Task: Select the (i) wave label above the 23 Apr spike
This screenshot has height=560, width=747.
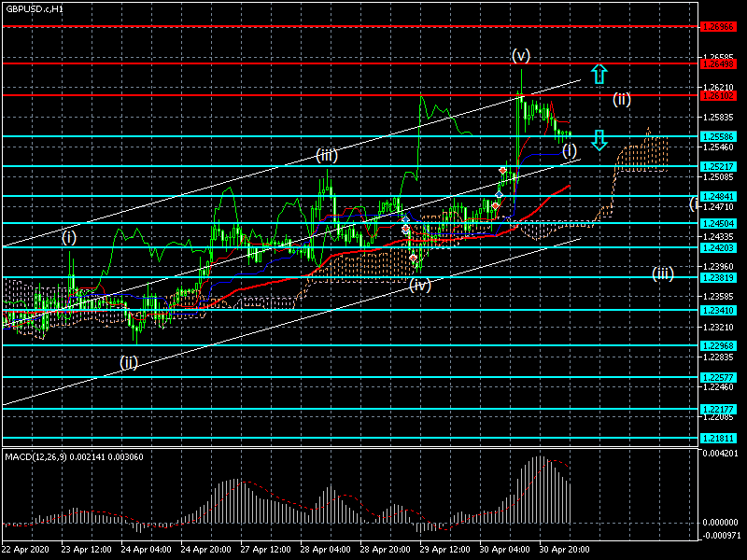Action: [69, 237]
